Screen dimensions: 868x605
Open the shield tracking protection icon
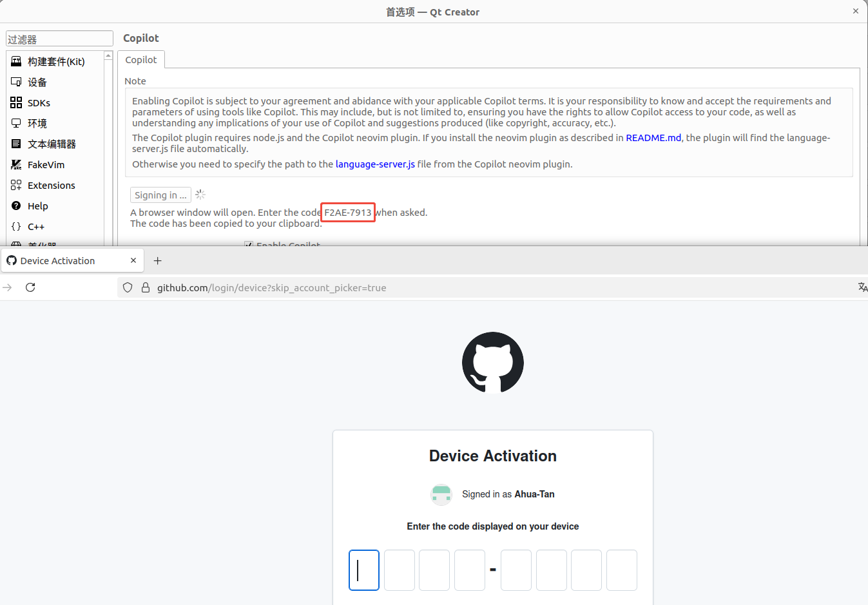[x=128, y=287]
